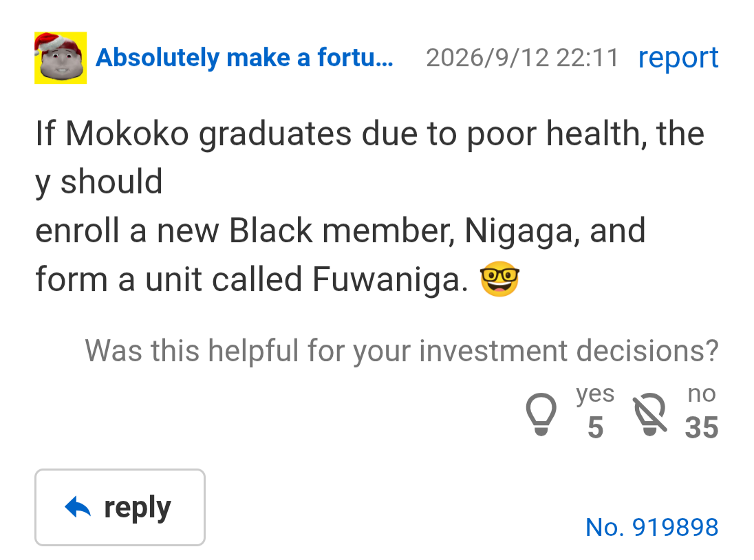Select the no vote count of 35
This screenshot has width=754, height=560.
pyautogui.click(x=702, y=427)
